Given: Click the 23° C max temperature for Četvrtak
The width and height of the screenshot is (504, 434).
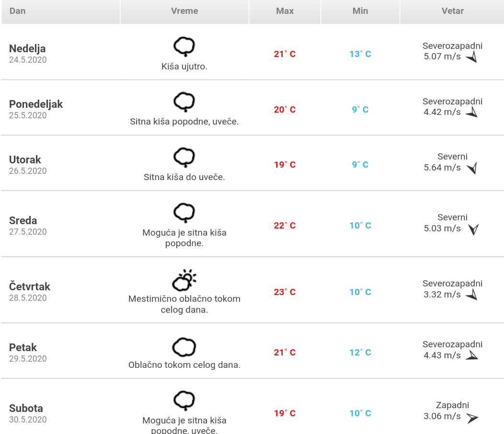Looking at the screenshot, I should coord(285,292).
